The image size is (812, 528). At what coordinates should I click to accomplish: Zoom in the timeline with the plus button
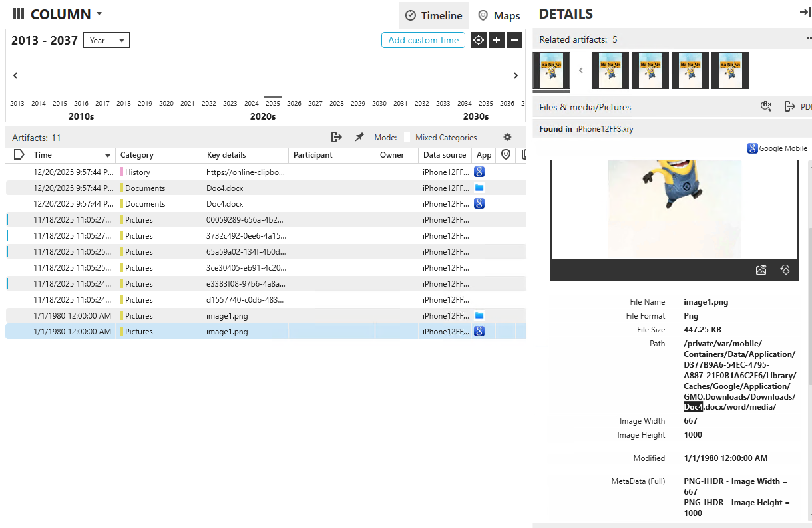pyautogui.click(x=496, y=40)
